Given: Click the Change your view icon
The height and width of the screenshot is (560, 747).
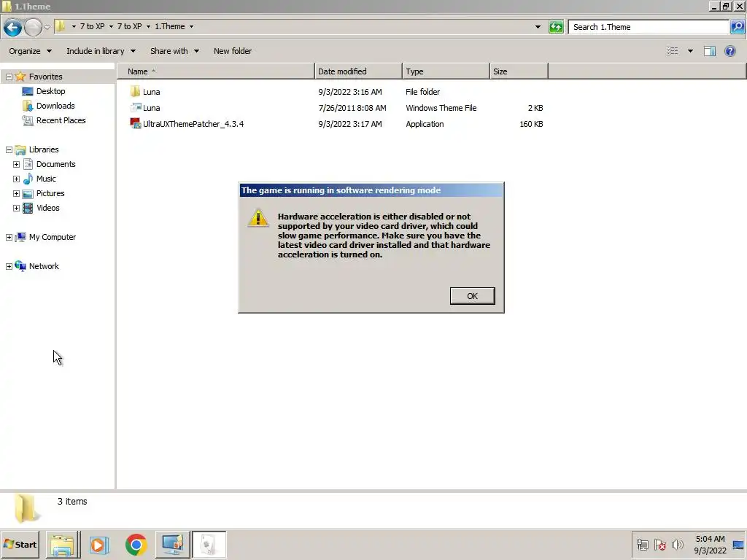Looking at the screenshot, I should click(x=672, y=51).
